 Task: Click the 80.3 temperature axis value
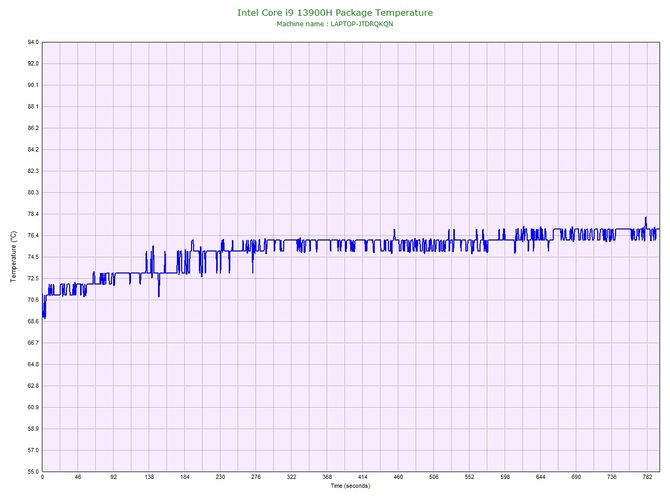click(32, 192)
